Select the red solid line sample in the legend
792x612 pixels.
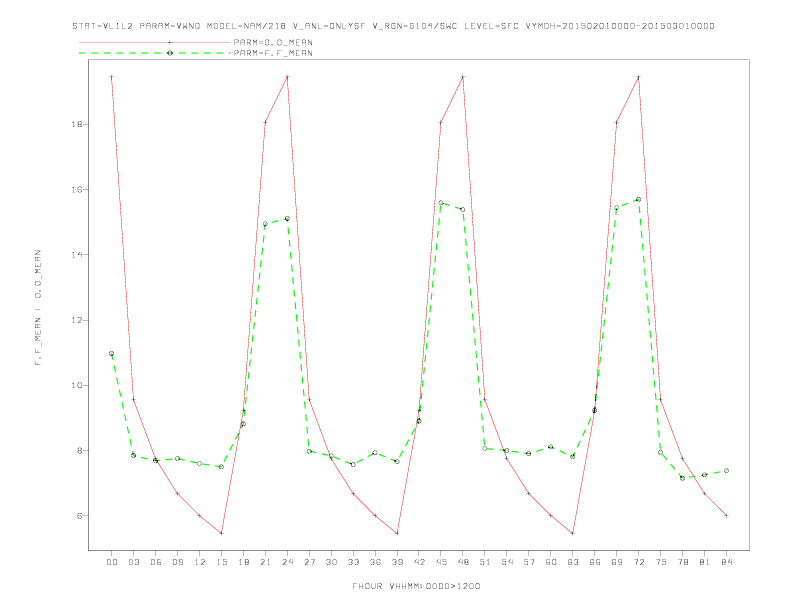click(155, 42)
